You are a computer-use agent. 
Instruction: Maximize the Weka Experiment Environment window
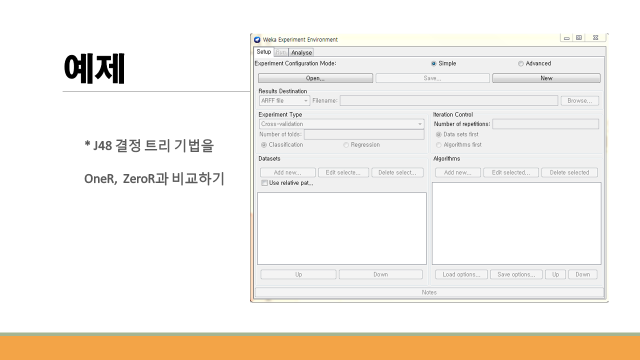(579, 38)
